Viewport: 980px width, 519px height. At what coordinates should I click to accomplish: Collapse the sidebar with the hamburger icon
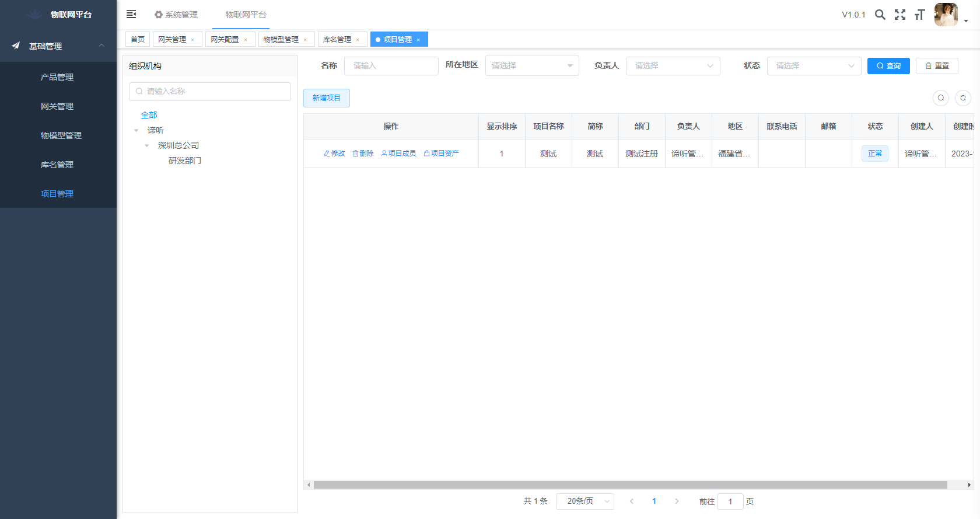tap(131, 14)
